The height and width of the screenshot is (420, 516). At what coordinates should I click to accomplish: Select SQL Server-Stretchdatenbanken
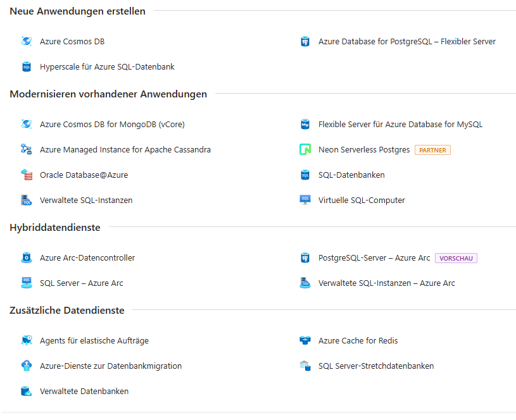376,366
